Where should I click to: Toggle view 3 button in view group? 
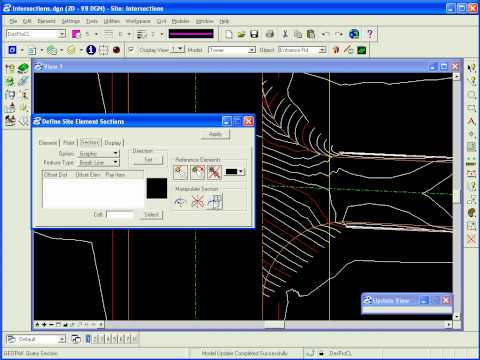[101, 339]
